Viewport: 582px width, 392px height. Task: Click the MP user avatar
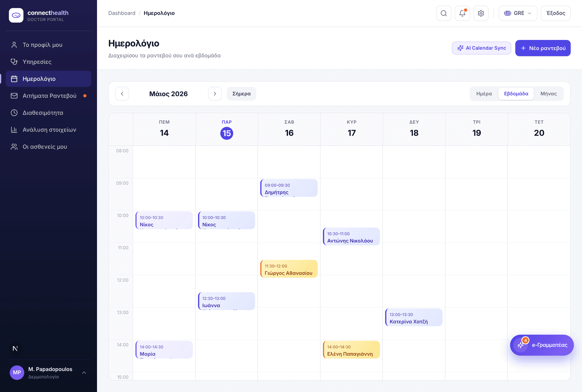click(x=17, y=373)
